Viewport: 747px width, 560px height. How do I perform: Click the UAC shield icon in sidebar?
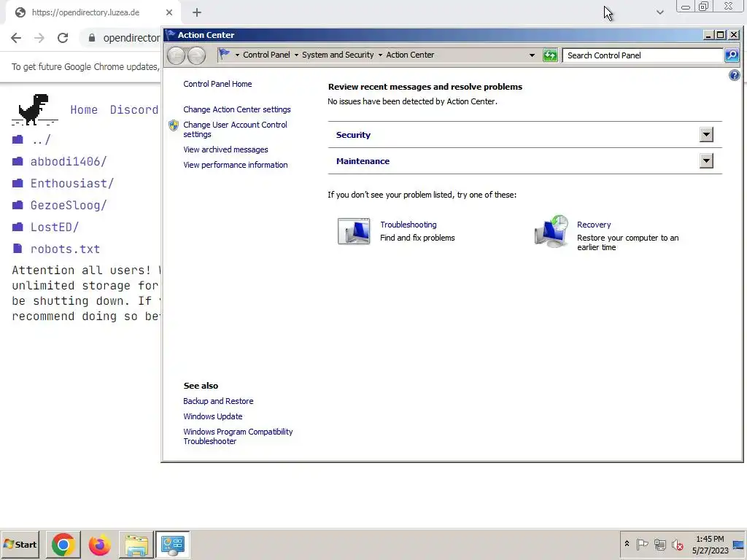tap(174, 125)
